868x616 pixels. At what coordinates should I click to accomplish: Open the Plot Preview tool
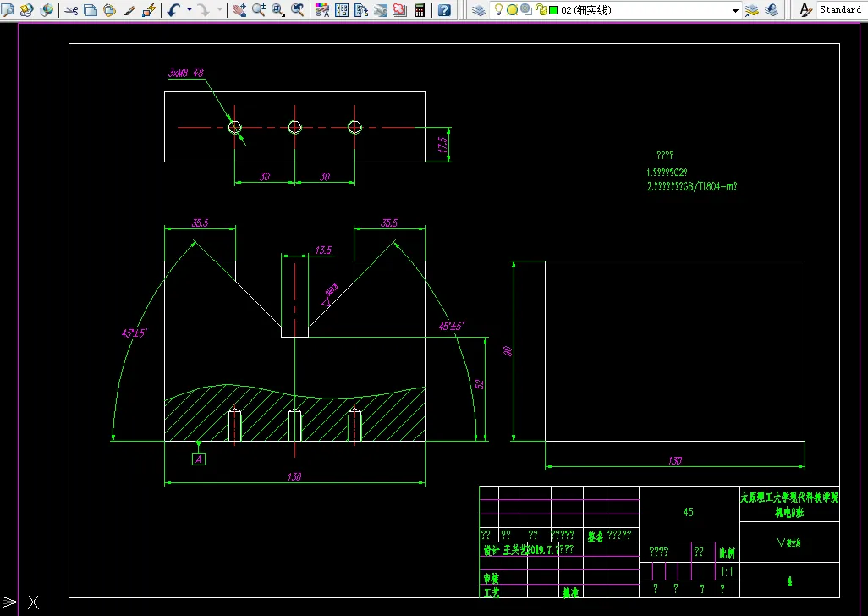[8, 10]
